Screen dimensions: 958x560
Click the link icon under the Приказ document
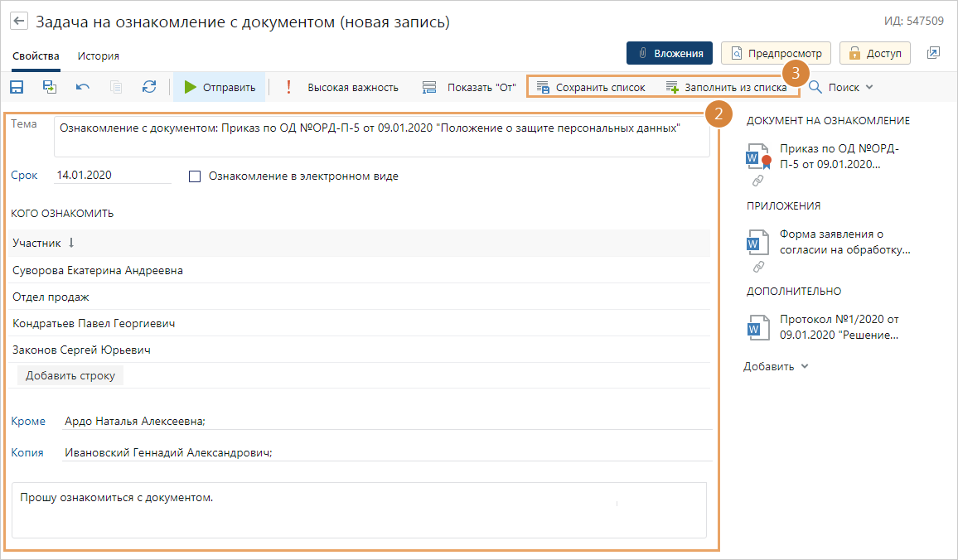pos(757,181)
